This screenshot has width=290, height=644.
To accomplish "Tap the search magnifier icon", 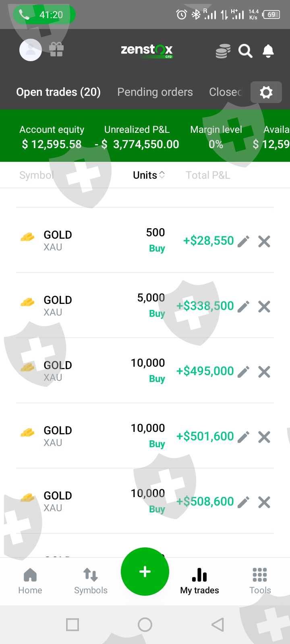I will [245, 51].
